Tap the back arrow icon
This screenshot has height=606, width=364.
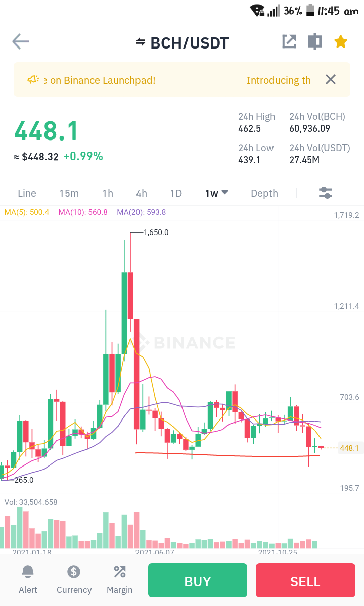point(21,42)
